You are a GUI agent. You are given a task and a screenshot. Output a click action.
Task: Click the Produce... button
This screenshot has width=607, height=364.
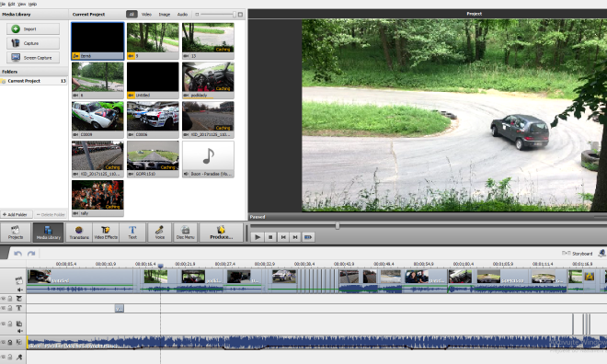[x=221, y=232]
